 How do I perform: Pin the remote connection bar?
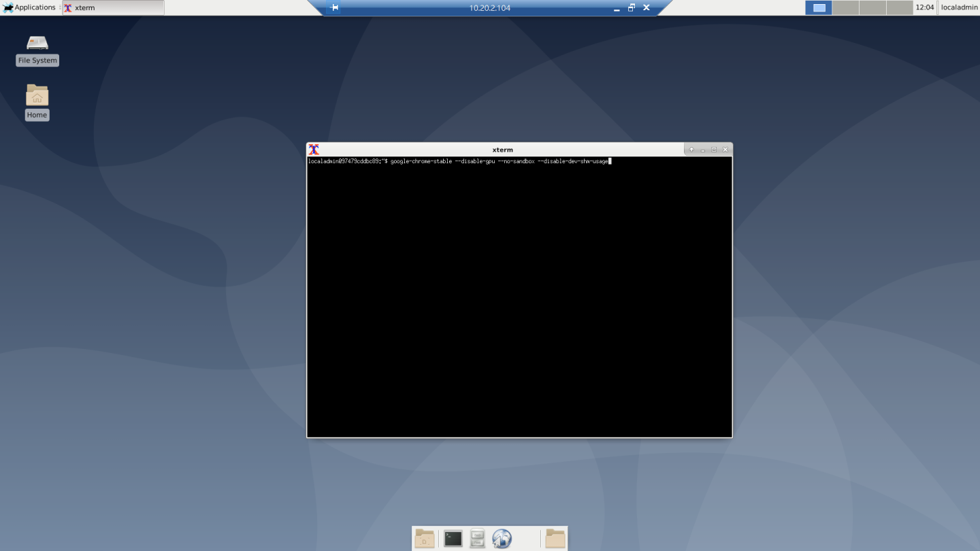(x=334, y=7)
